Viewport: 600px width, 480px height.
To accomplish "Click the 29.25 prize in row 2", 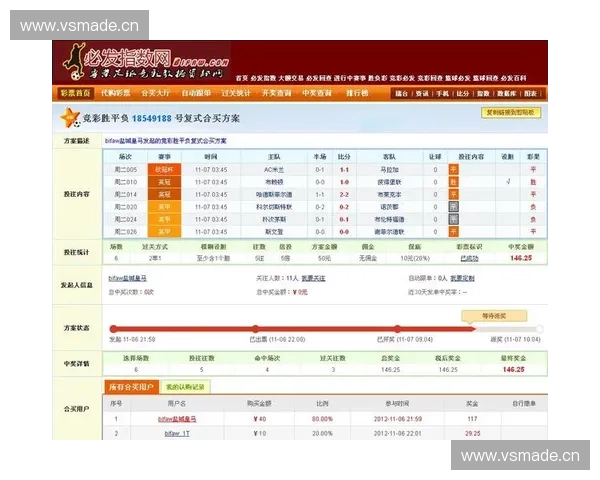I will click(473, 434).
